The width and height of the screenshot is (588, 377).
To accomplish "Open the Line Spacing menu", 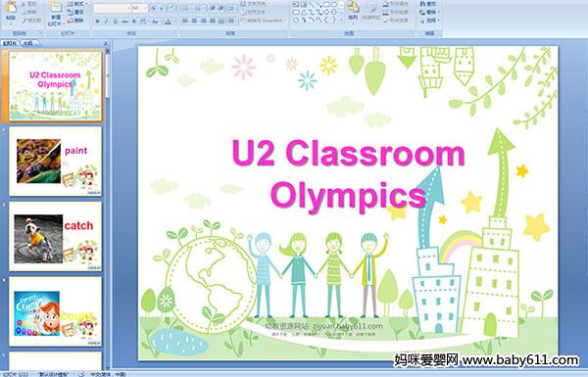I will 231,8.
